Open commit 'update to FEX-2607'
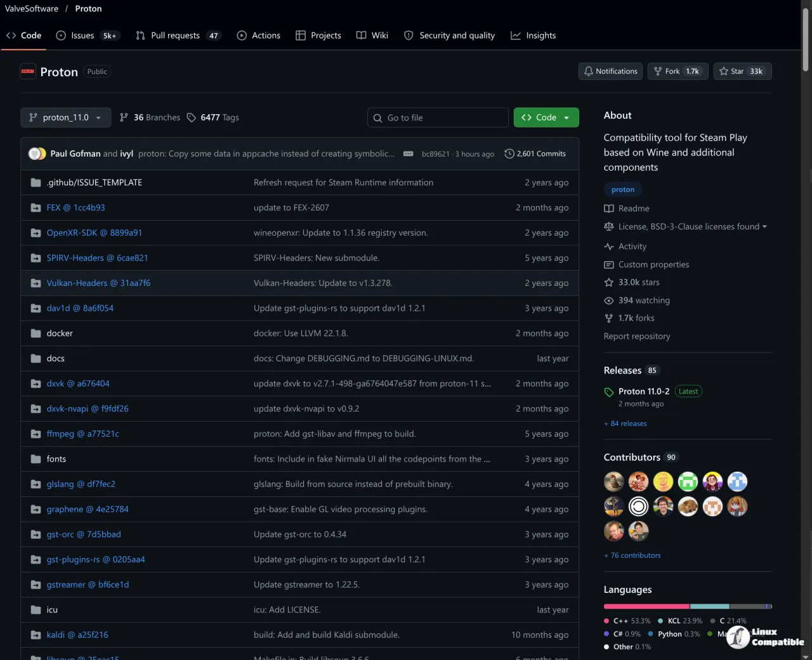 tap(291, 208)
